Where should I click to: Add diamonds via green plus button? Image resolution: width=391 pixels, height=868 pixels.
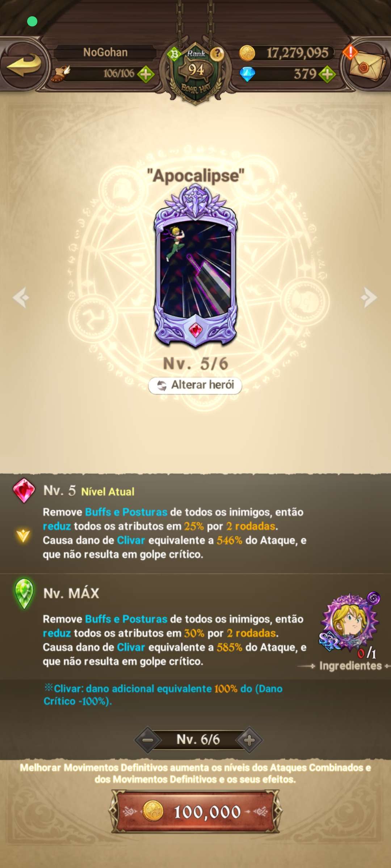point(327,74)
